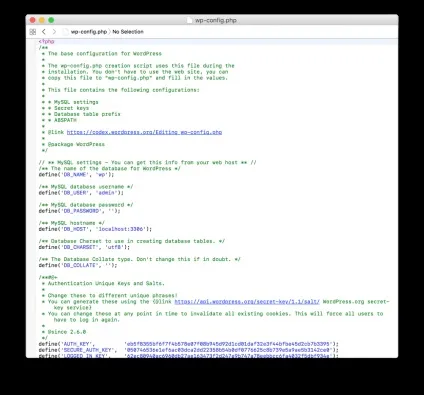Open the No Selection jump bar menu
This screenshot has height=395, width=424.
click(128, 32)
